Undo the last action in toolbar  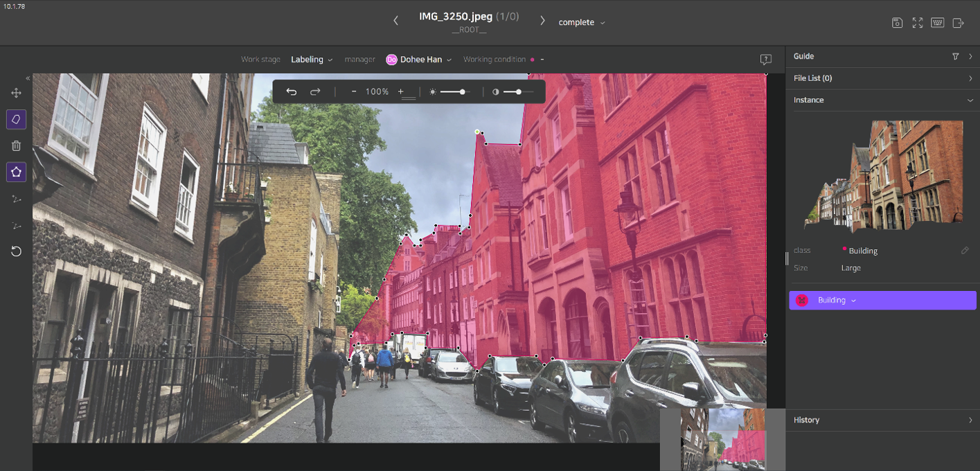tap(292, 92)
